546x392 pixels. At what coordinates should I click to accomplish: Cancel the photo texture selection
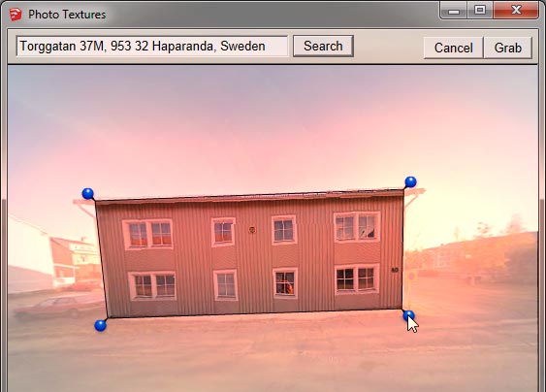click(453, 48)
